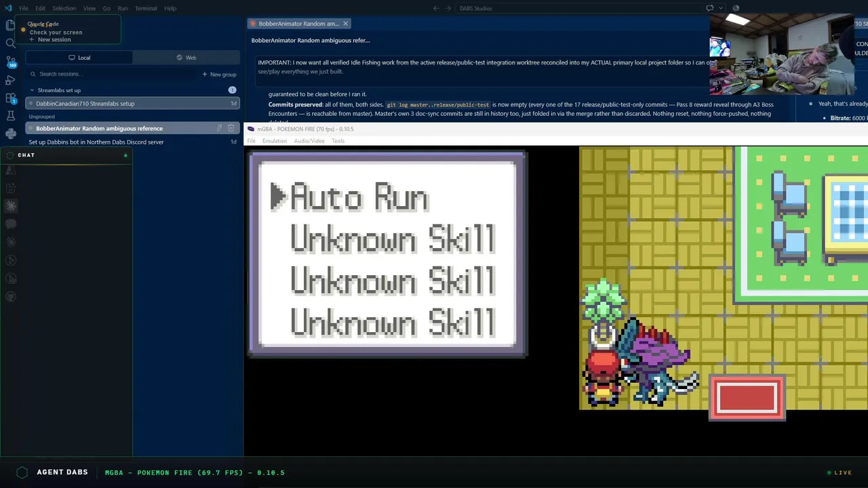Open the Terminal menu in VS Code
This screenshot has width=868, height=488.
click(146, 8)
